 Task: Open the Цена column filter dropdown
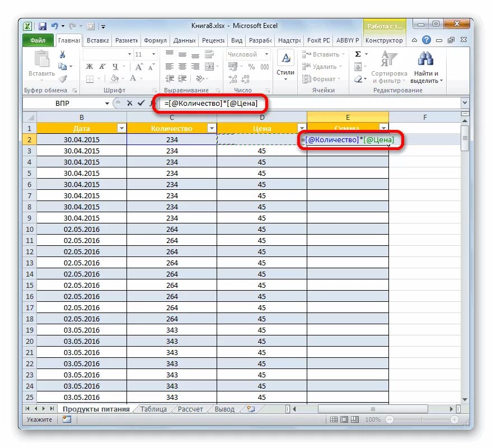coord(302,128)
